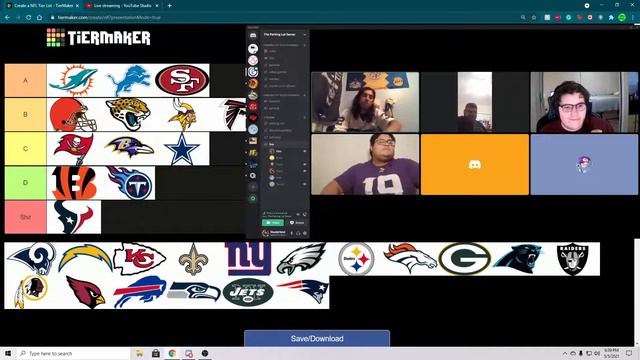640x360 pixels.
Task: Pick the Kansas City Chiefs logo
Action: pos(139,259)
